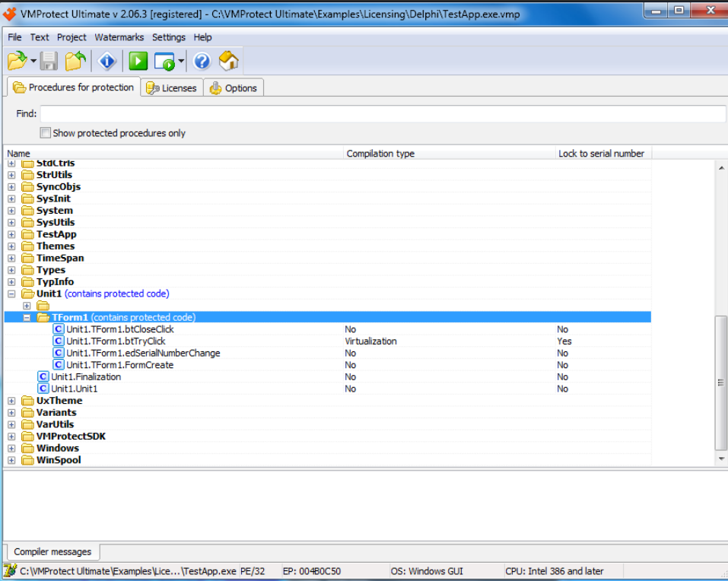Open the Settings menu
This screenshot has width=728, height=581.
pyautogui.click(x=169, y=37)
